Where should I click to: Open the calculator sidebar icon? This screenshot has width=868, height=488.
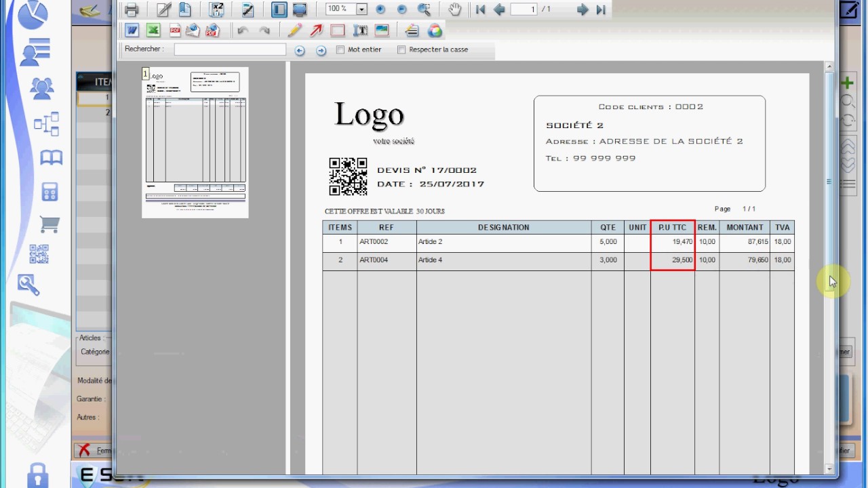tap(50, 191)
